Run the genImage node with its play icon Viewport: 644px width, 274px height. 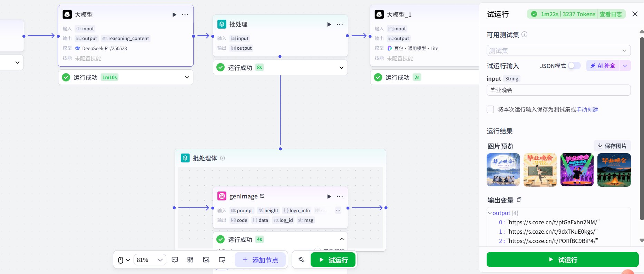point(329,196)
